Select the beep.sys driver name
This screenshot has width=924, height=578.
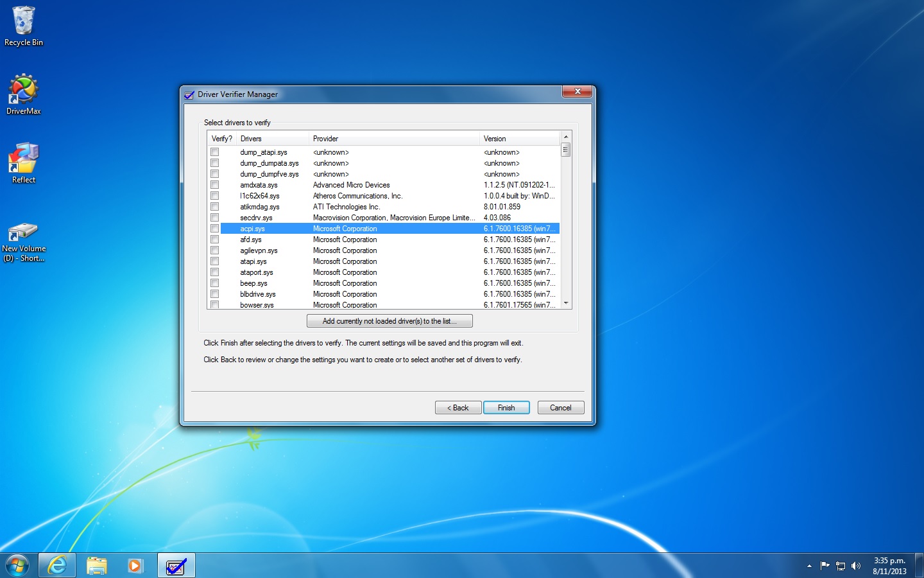pos(253,283)
